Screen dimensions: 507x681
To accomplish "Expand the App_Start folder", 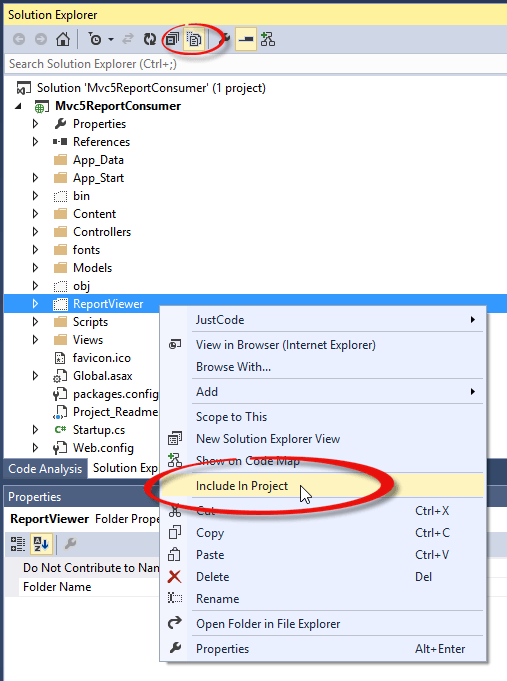I will (x=36, y=178).
